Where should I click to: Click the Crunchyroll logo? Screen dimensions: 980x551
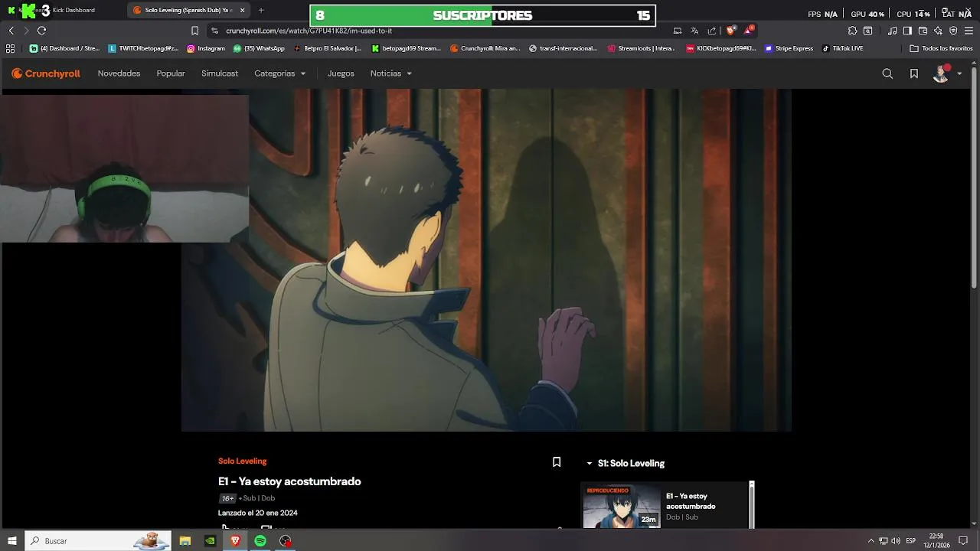[x=46, y=73]
